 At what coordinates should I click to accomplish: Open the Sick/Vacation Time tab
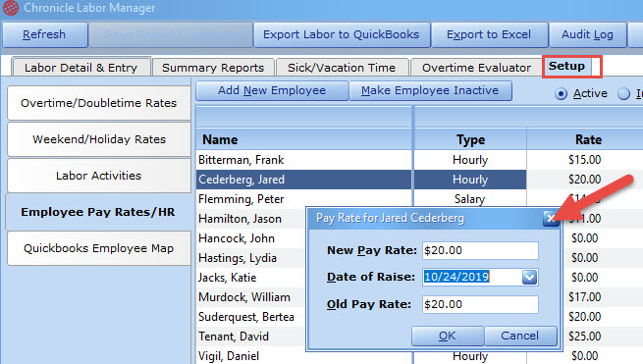342,68
